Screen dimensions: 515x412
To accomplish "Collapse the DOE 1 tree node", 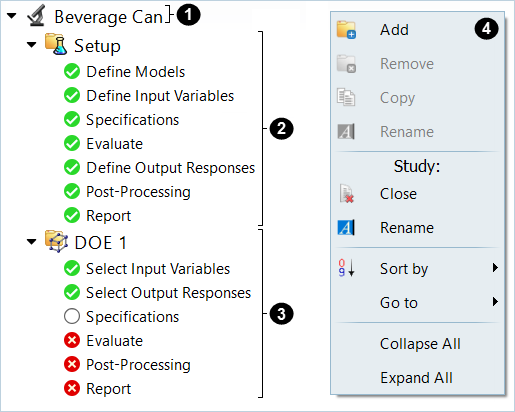I will pos(32,242).
